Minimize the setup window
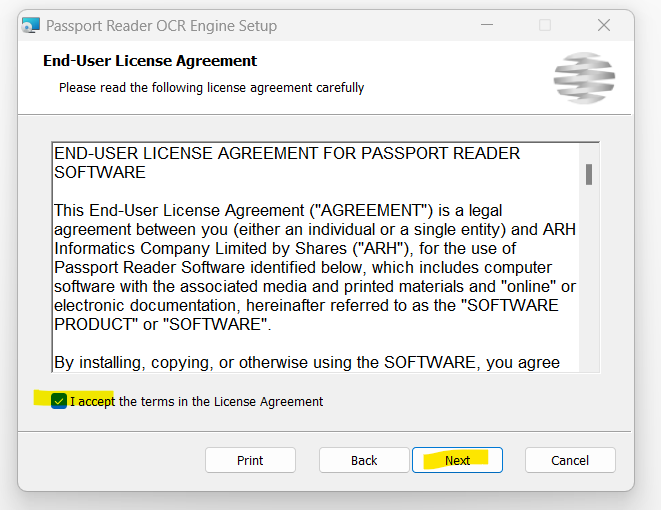 487,25
